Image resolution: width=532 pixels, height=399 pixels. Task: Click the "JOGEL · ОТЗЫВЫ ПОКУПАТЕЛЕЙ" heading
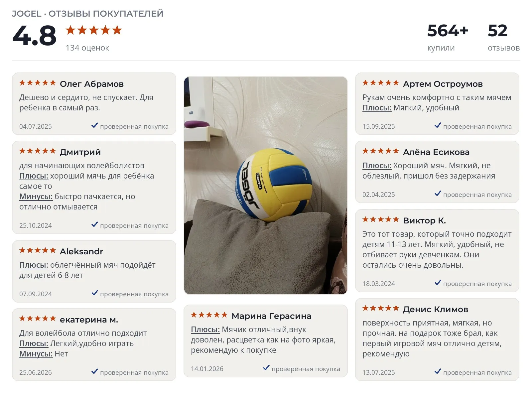[87, 14]
